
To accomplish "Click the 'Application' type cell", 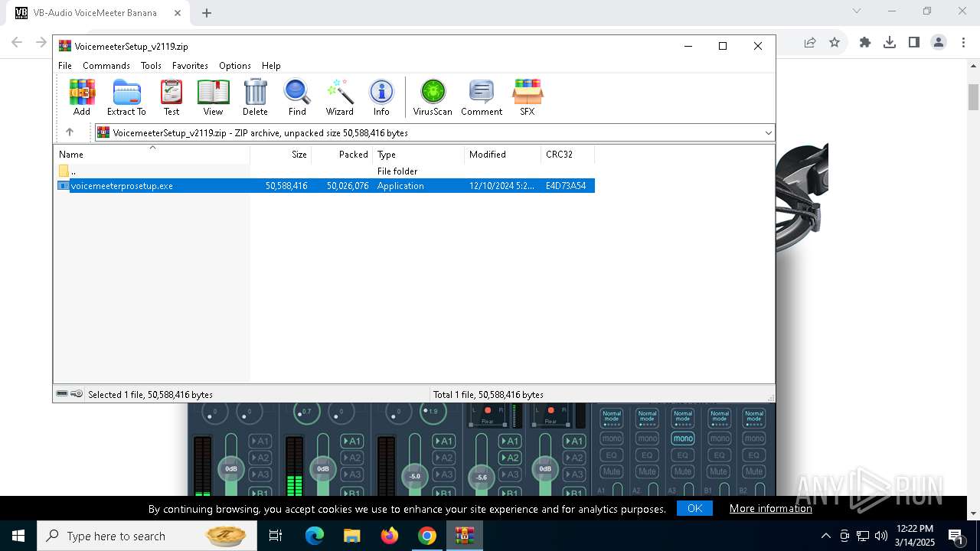I will (400, 186).
